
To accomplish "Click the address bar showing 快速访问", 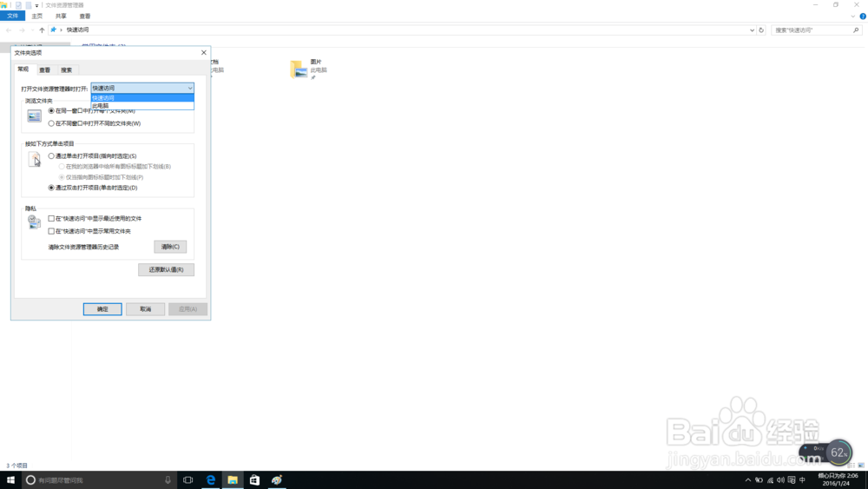I will coord(403,30).
